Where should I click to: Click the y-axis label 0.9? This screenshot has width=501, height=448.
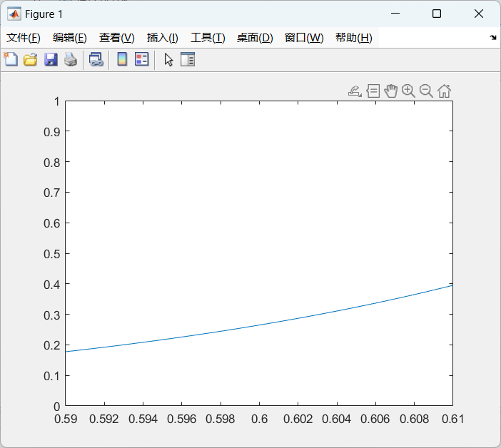(52, 132)
